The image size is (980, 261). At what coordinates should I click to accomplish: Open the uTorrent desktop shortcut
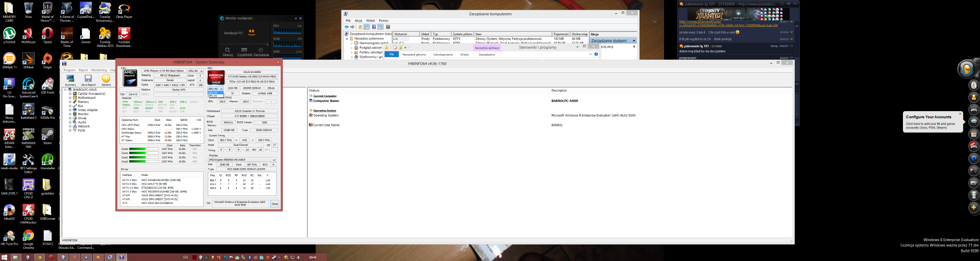[9, 36]
